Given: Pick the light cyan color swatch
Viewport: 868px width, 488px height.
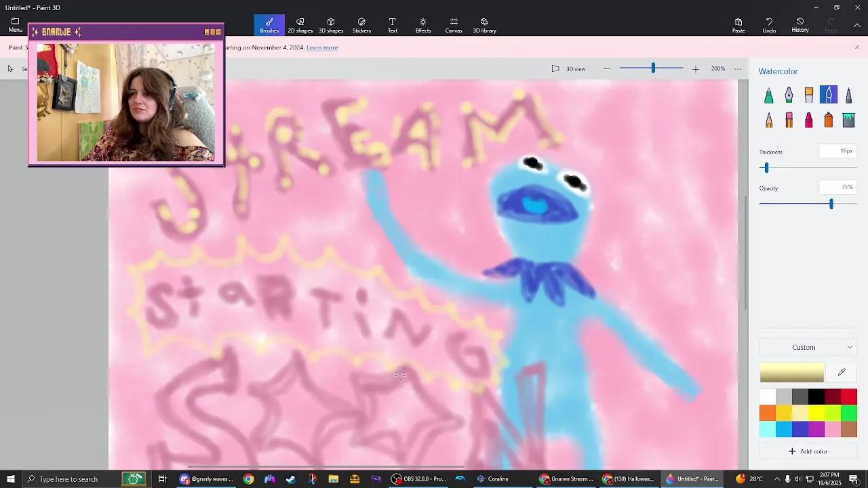Looking at the screenshot, I should pyautogui.click(x=768, y=429).
